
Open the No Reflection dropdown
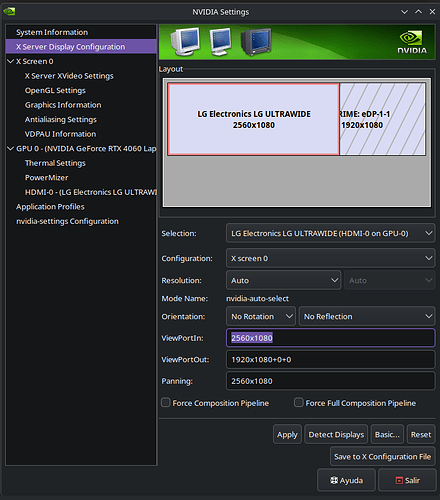point(367,316)
